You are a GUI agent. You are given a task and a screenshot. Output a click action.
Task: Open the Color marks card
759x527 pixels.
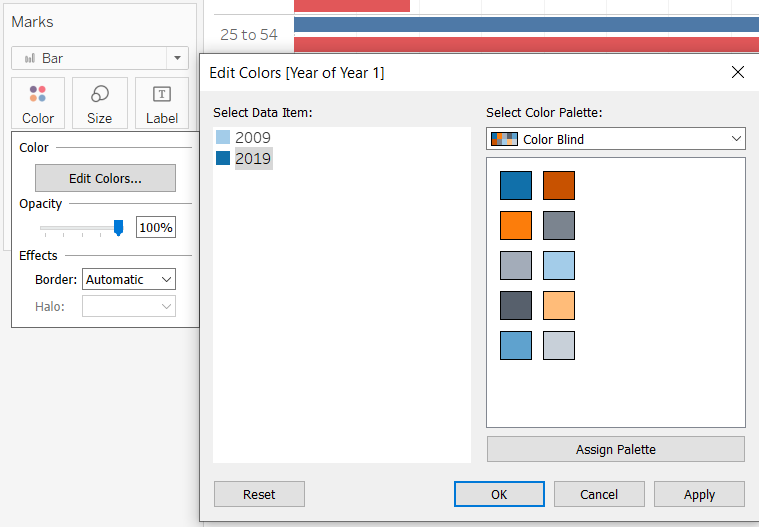pos(38,103)
